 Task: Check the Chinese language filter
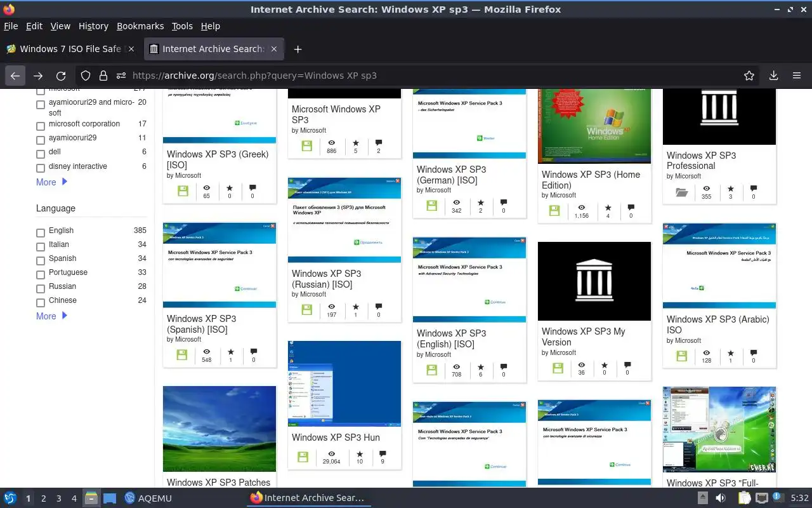tap(41, 303)
